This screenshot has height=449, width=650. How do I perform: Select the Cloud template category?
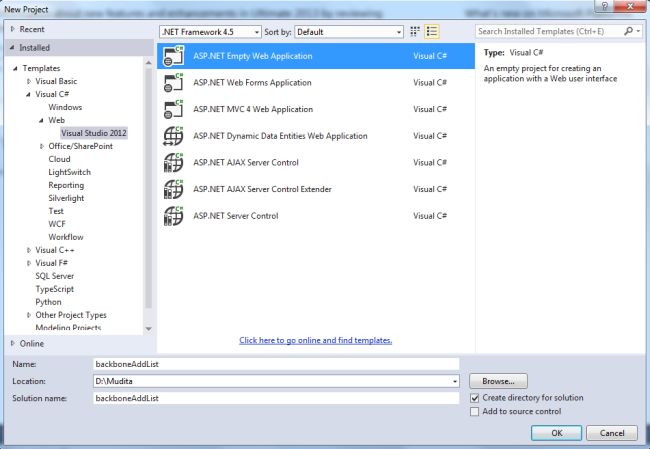click(x=59, y=159)
